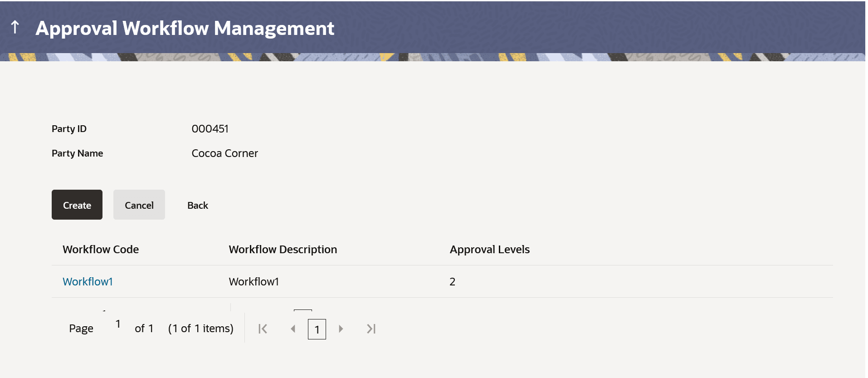The height and width of the screenshot is (378, 868).
Task: Click the Back button
Action: tap(198, 205)
